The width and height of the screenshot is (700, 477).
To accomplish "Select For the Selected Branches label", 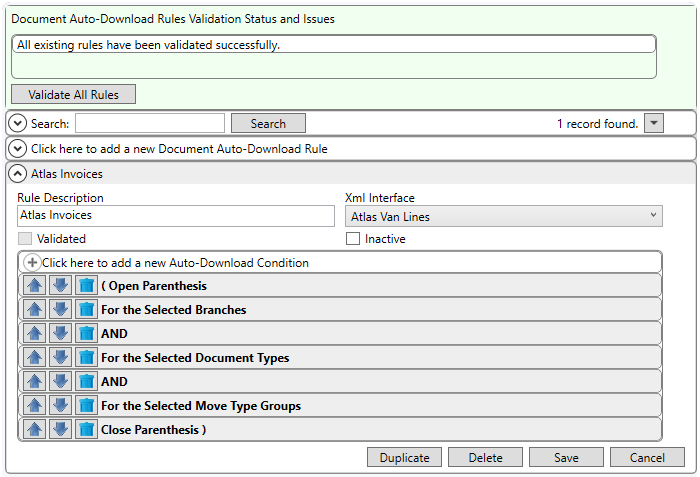I will pos(174,310).
